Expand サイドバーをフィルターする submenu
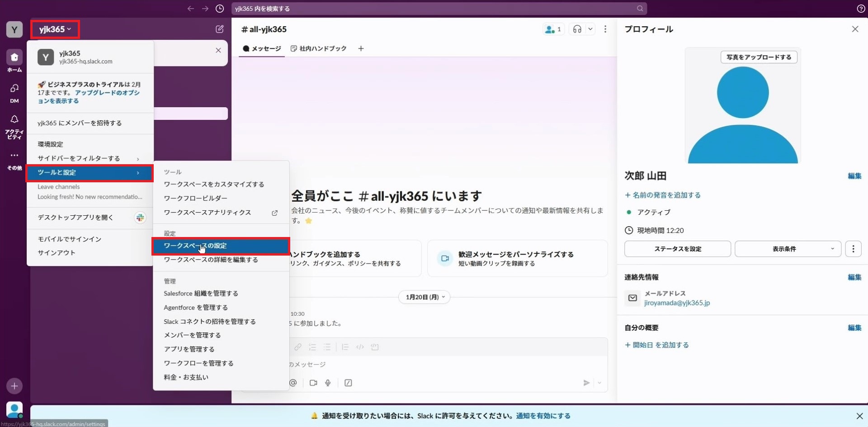Screen dimensions: 868x427 tap(90, 158)
